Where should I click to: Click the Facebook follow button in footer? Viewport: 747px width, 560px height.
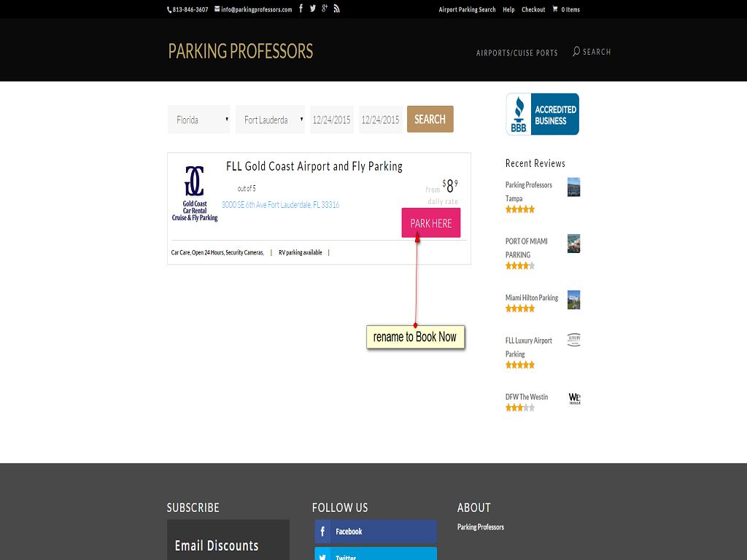click(x=376, y=532)
